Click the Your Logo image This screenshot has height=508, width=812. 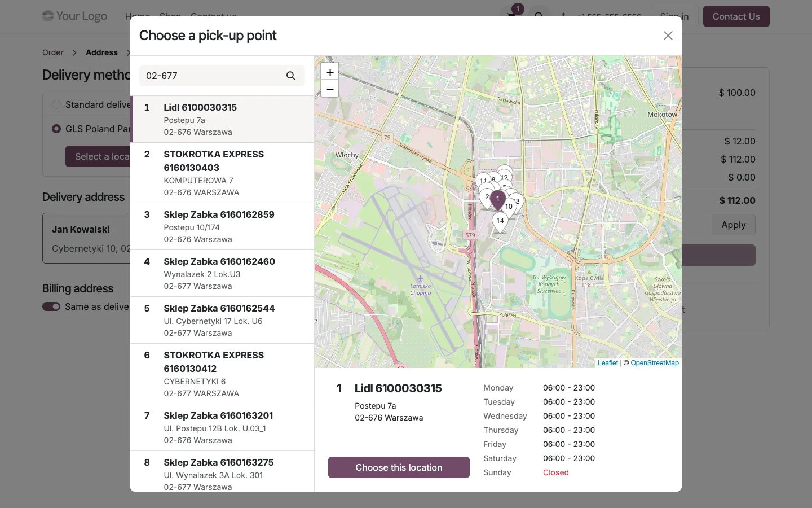coord(75,16)
